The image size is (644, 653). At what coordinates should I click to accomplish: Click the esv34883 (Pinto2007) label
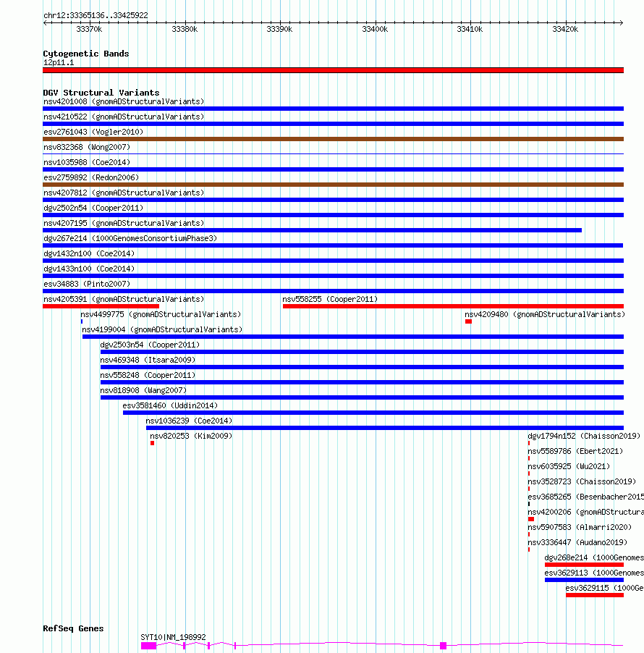(87, 284)
